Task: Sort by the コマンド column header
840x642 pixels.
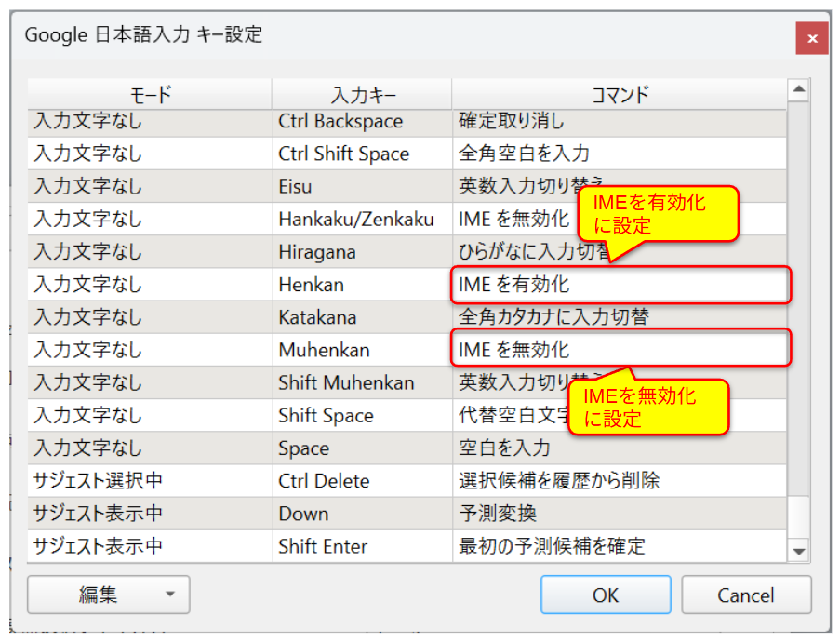Action: pyautogui.click(x=620, y=94)
